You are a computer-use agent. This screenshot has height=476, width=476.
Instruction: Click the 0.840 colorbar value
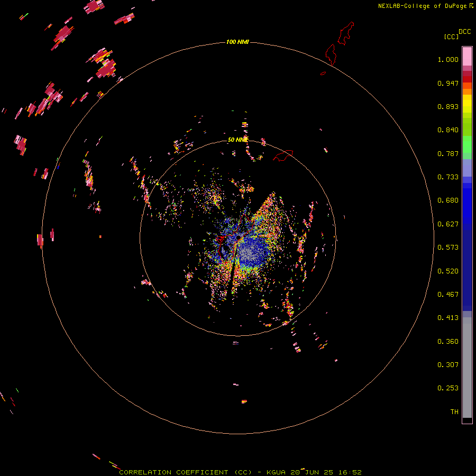click(x=448, y=130)
